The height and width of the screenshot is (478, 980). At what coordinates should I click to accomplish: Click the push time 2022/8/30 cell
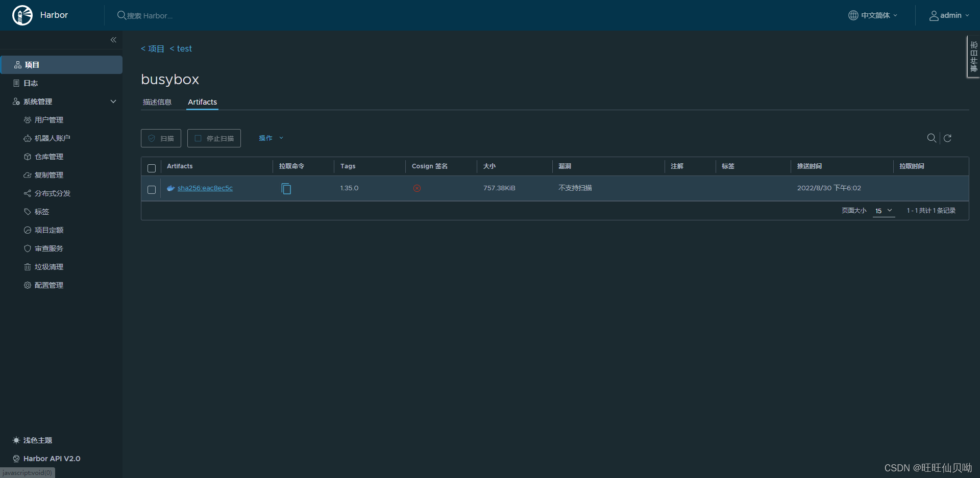coord(829,188)
